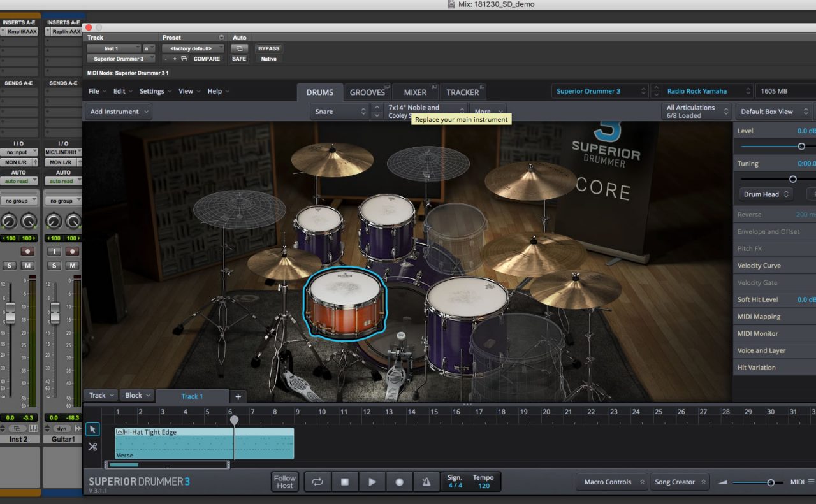Open the Track dropdown above timeline
The image size is (816, 504).
pos(101,395)
